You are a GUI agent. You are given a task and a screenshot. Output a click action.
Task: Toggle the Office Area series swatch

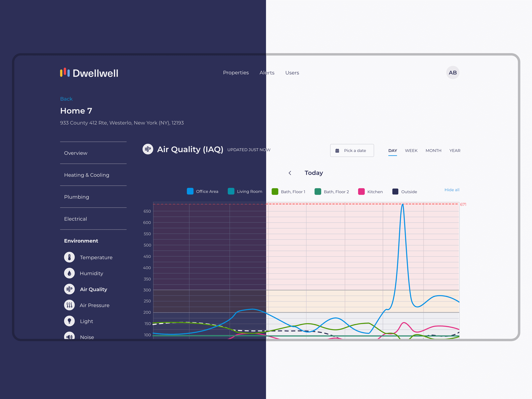pyautogui.click(x=190, y=191)
